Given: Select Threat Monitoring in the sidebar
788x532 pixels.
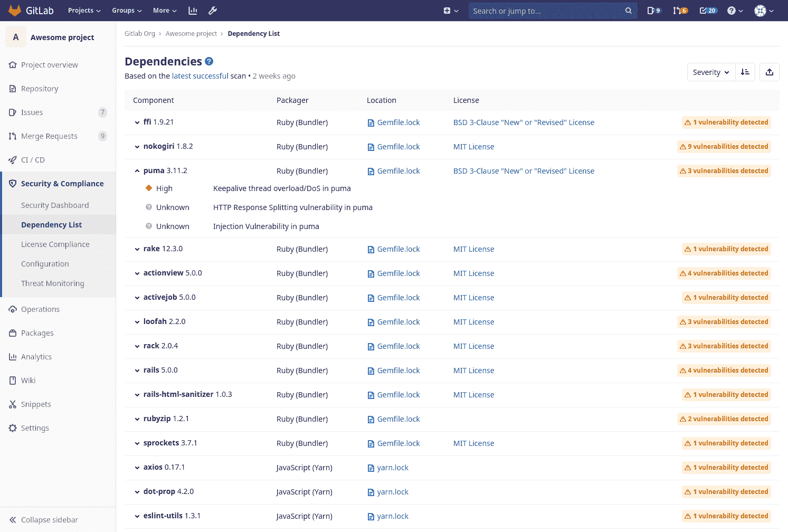Looking at the screenshot, I should click(x=52, y=283).
